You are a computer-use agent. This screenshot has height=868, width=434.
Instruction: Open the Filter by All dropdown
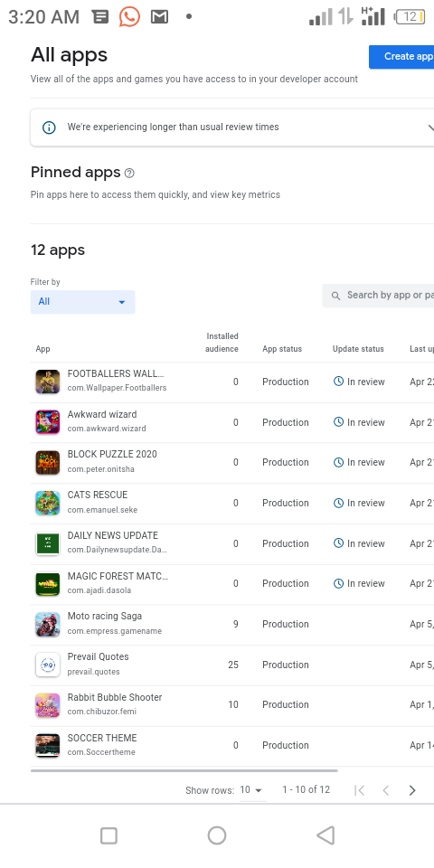(x=82, y=302)
